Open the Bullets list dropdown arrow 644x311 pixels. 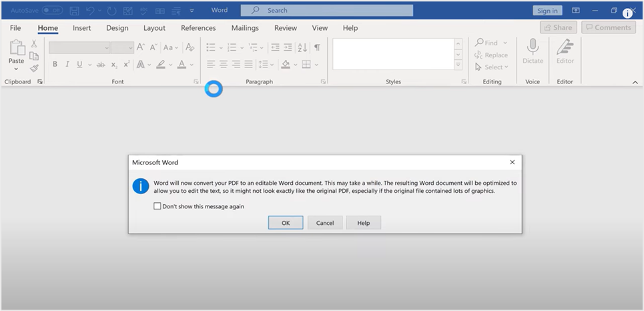point(220,47)
